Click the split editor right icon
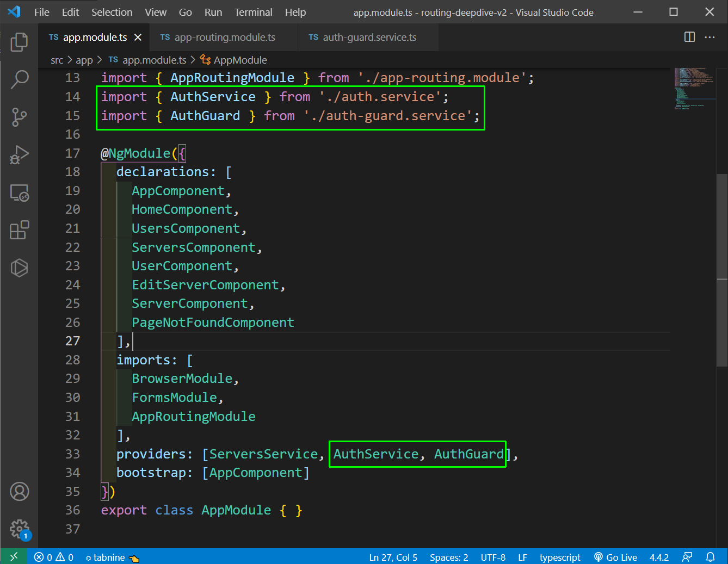This screenshot has width=728, height=564. (x=689, y=37)
